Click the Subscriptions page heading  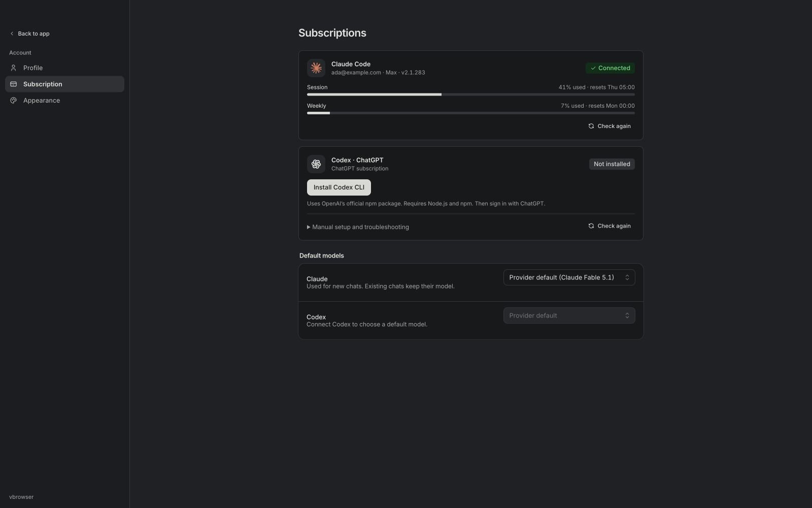click(x=332, y=33)
